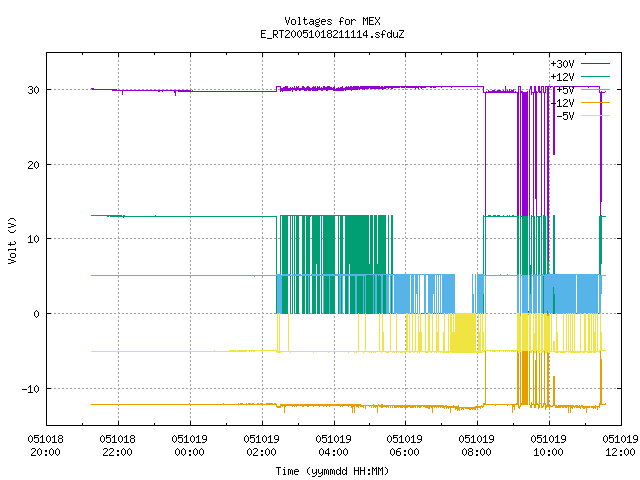The image size is (640, 480).
Task: Click the x-axis label 051019 12:00
Action: 620,446
